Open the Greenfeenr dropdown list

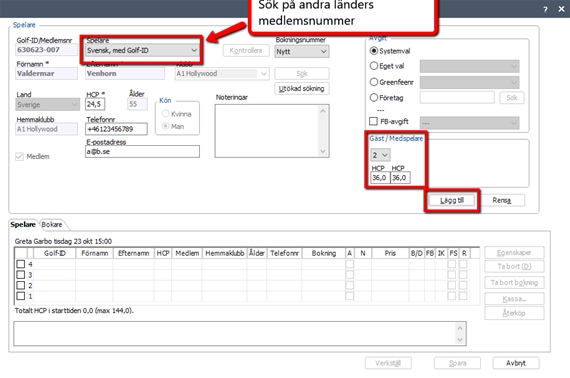[x=469, y=83]
